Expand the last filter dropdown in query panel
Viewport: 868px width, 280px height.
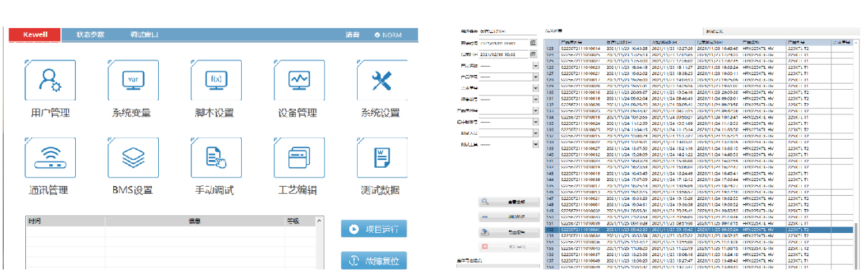(536, 144)
